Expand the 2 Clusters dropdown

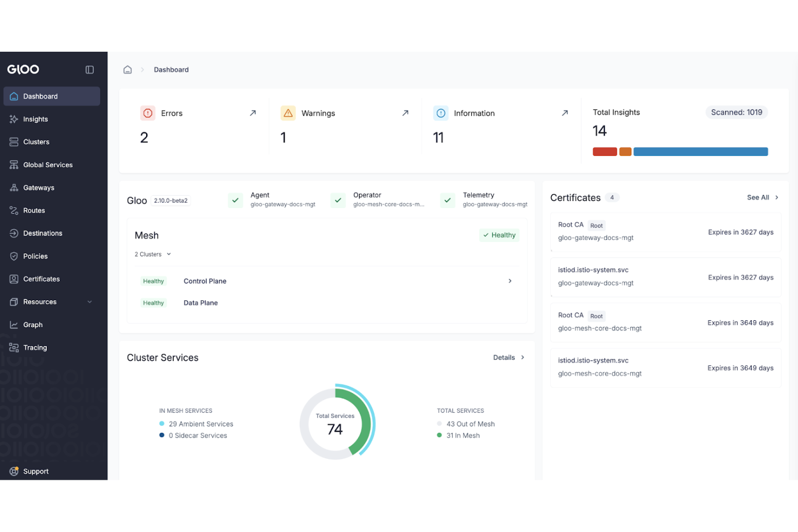point(153,254)
